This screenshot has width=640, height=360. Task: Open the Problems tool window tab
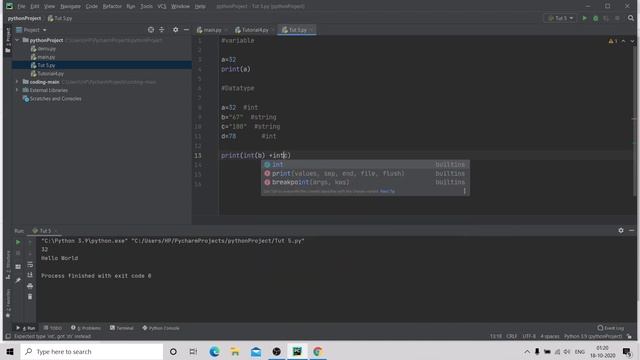pos(86,328)
